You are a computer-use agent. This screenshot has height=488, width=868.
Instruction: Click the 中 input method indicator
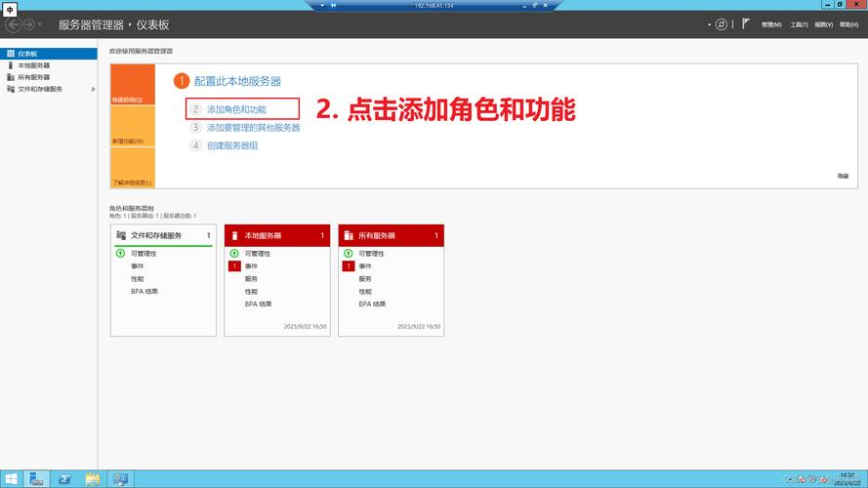(x=10, y=10)
